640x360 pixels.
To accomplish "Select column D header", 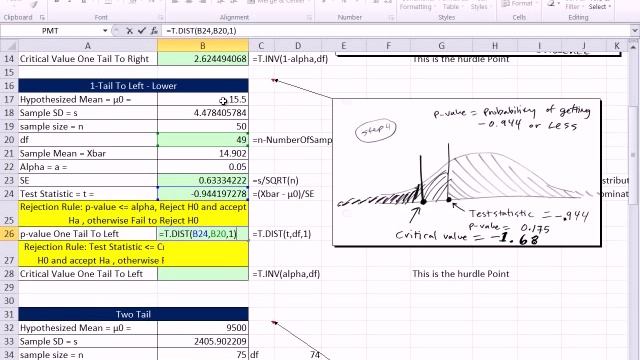I will point(298,46).
